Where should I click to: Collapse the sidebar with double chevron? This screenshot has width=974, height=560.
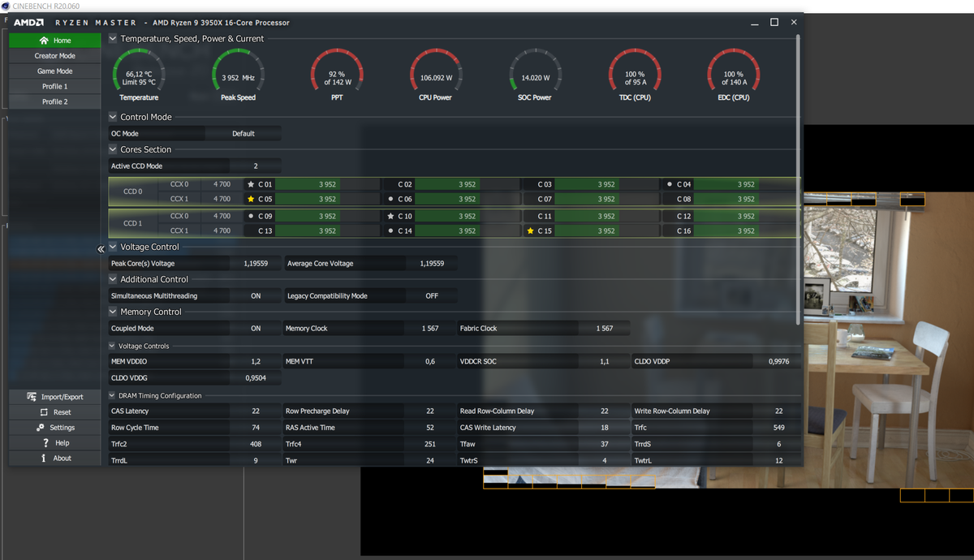pyautogui.click(x=101, y=249)
